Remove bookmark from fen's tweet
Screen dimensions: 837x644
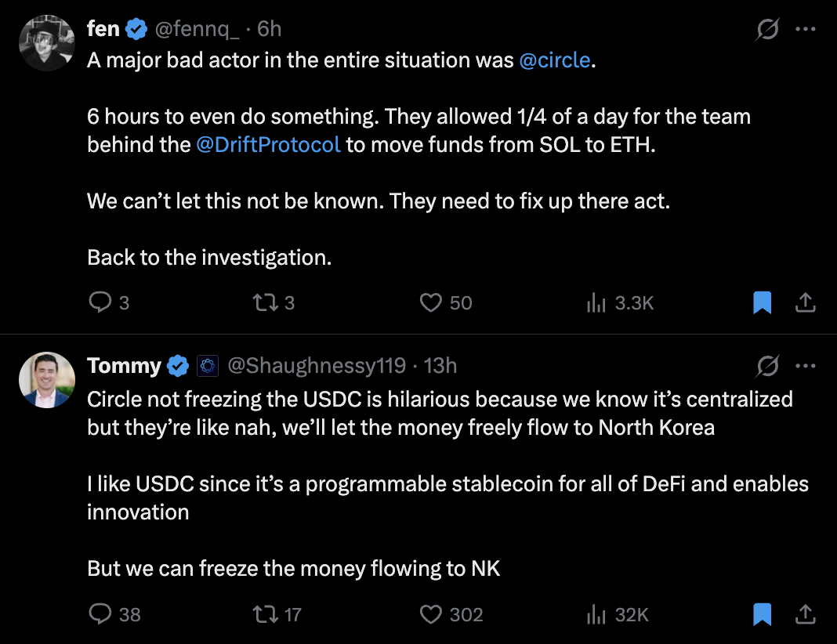click(762, 302)
